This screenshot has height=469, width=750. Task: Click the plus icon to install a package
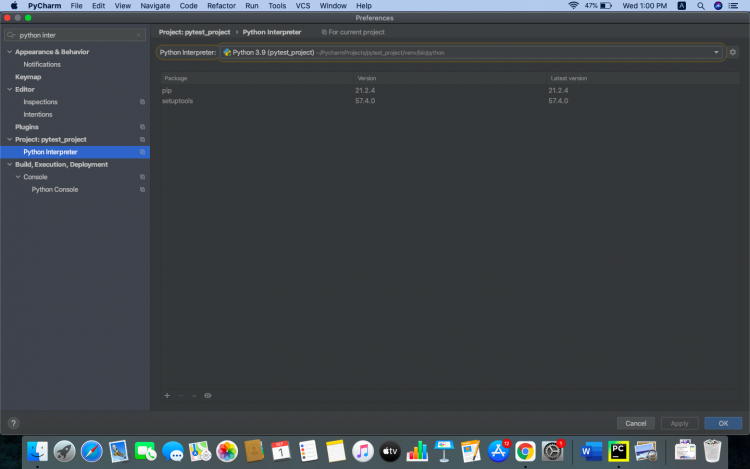point(167,395)
